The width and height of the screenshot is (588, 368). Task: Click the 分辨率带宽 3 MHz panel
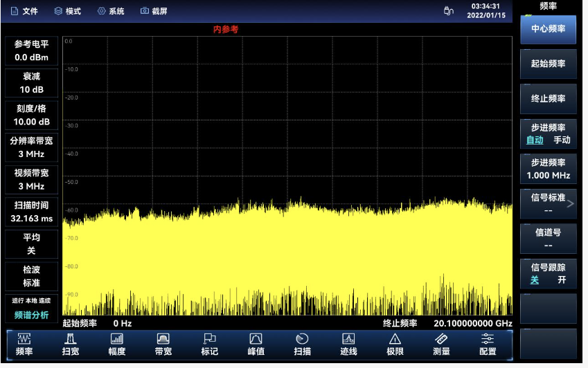(x=31, y=147)
